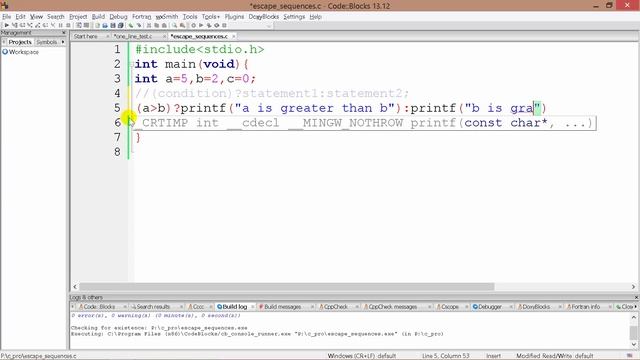Switch to the Start here tab

86,36
